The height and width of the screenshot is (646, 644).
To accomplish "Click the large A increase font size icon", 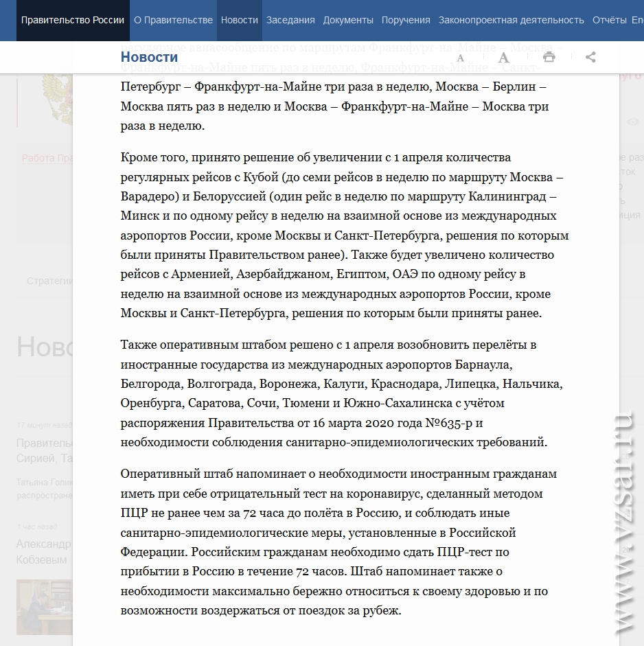I will pyautogui.click(x=503, y=57).
